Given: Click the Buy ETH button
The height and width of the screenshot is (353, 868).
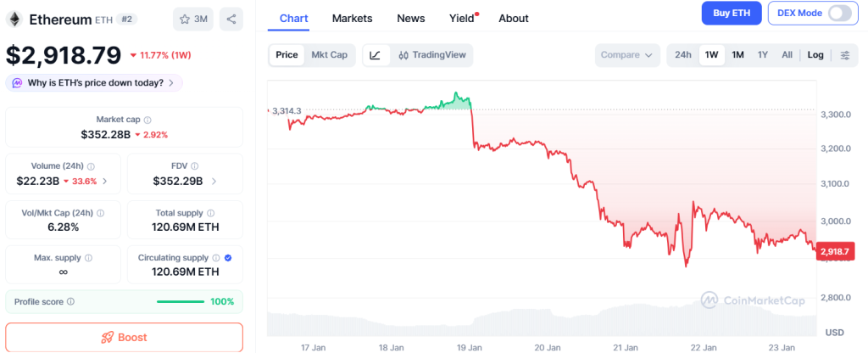Looking at the screenshot, I should 732,13.
